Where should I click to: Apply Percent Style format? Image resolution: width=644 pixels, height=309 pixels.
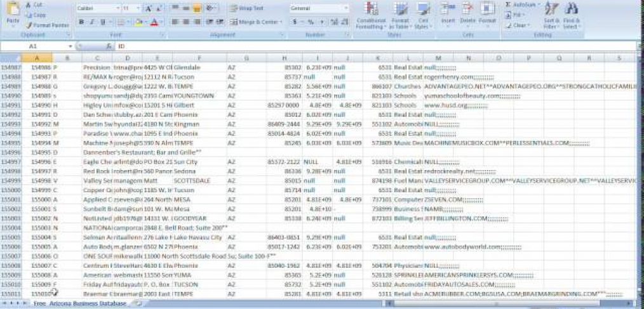click(x=311, y=22)
